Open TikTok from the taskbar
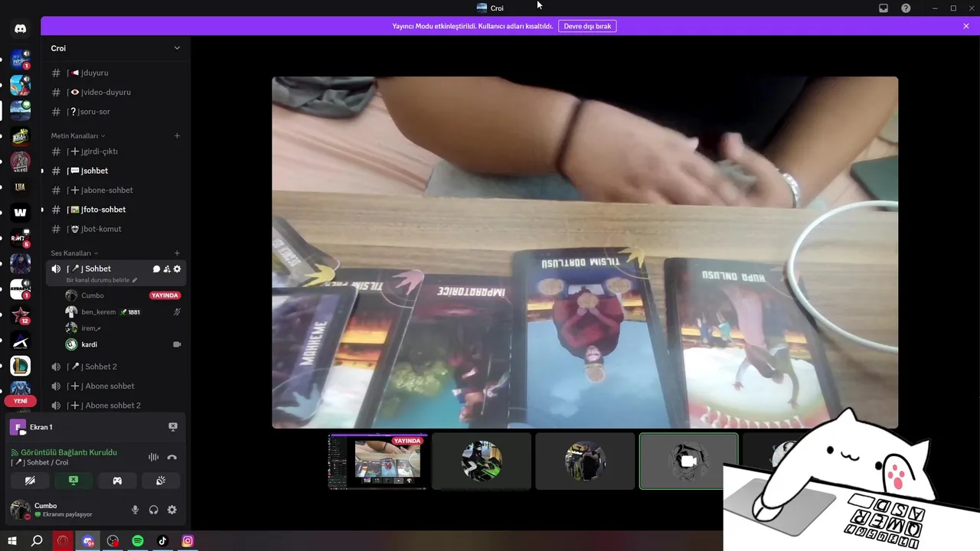980x551 pixels. [x=162, y=541]
